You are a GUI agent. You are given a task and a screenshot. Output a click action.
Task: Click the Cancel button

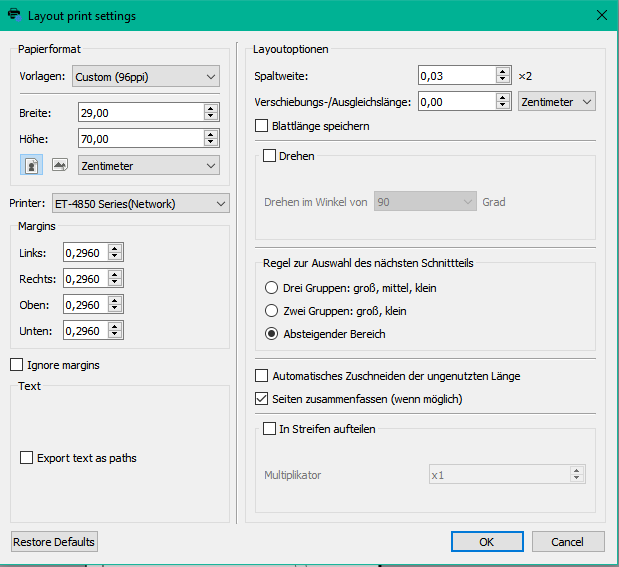point(567,542)
